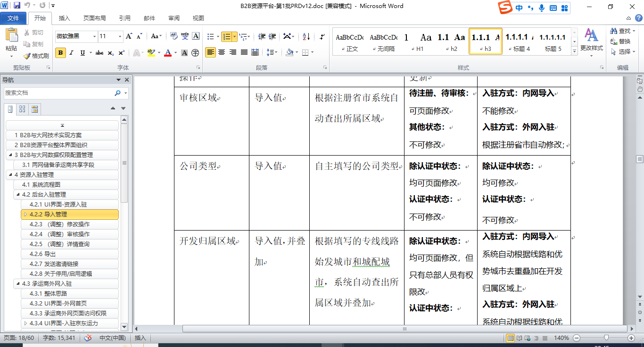The width and height of the screenshot is (644, 347).
Task: Click the red Font Color button
Action: click(167, 53)
